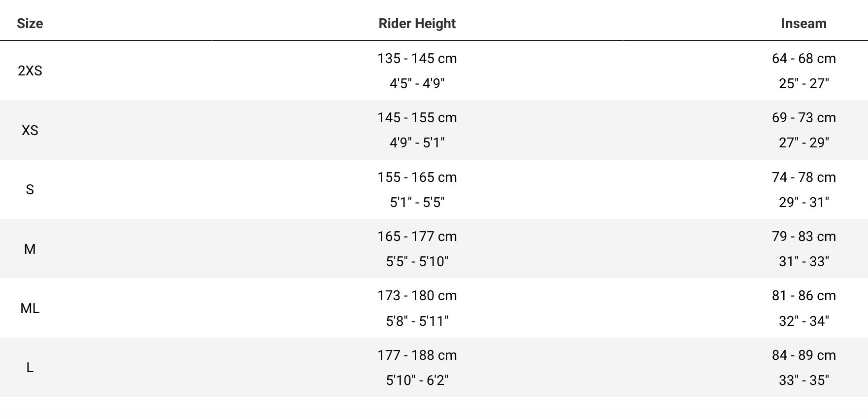Viewport: 868px width, 419px height.
Task: Click the 33" - 35" inseam value
Action: tap(804, 380)
